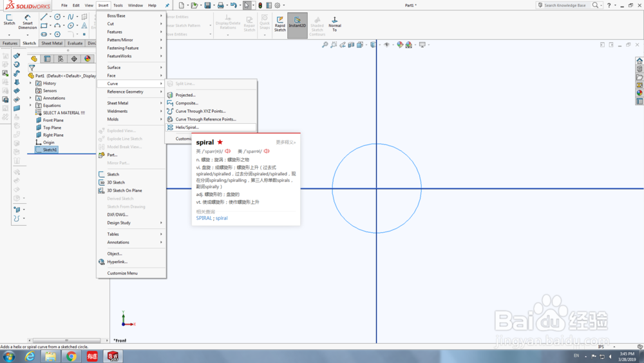
Task: Click the Zoom to Fit icon
Action: (x=325, y=44)
